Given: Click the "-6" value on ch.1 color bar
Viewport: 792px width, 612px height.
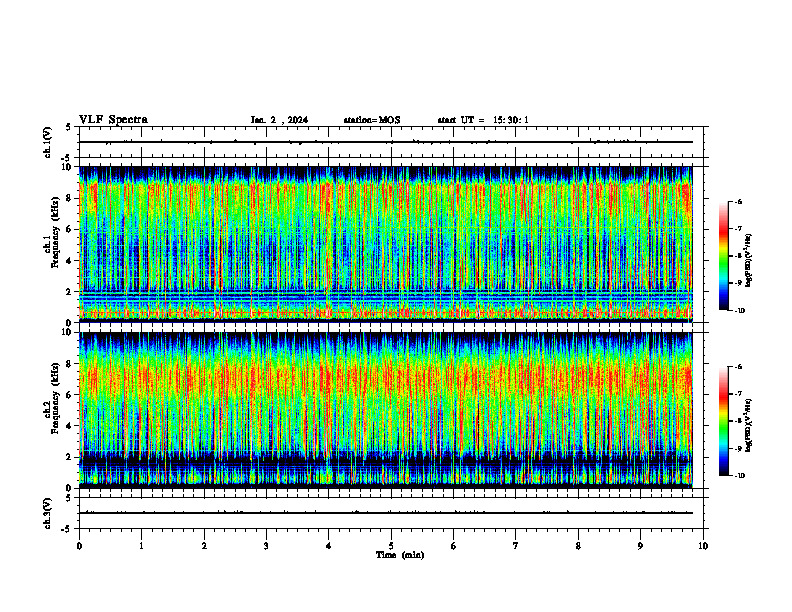Looking at the screenshot, I should click(x=738, y=201).
